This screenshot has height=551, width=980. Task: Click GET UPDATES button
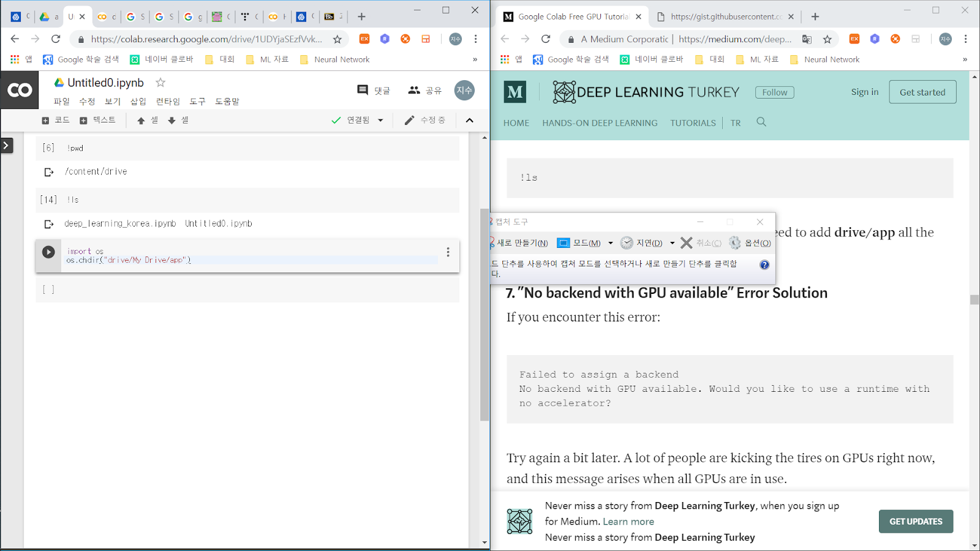click(x=916, y=522)
